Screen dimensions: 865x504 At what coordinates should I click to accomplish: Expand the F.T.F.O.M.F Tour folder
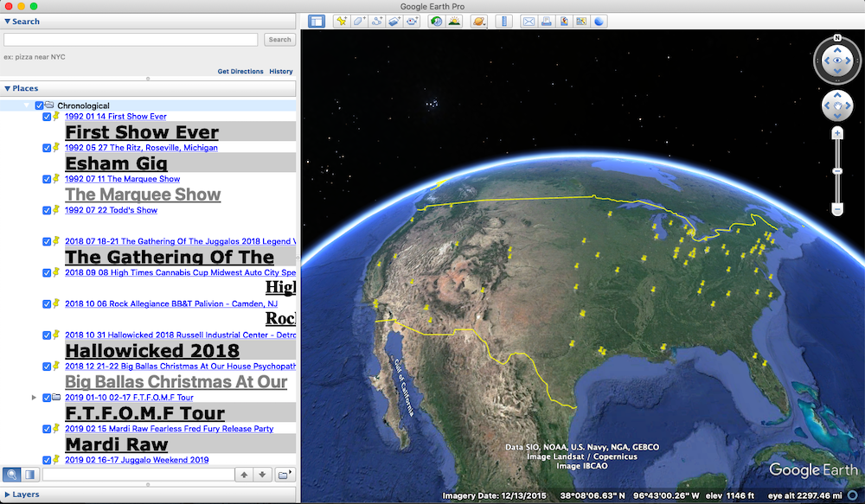34,398
